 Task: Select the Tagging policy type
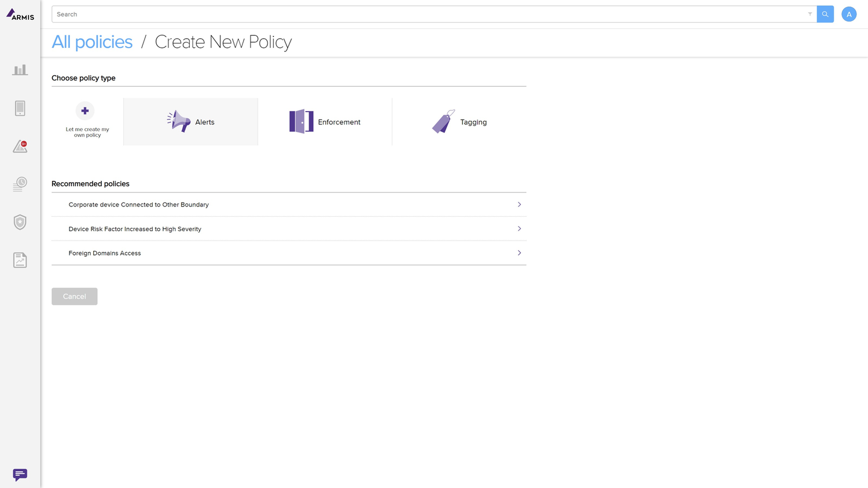coord(459,122)
